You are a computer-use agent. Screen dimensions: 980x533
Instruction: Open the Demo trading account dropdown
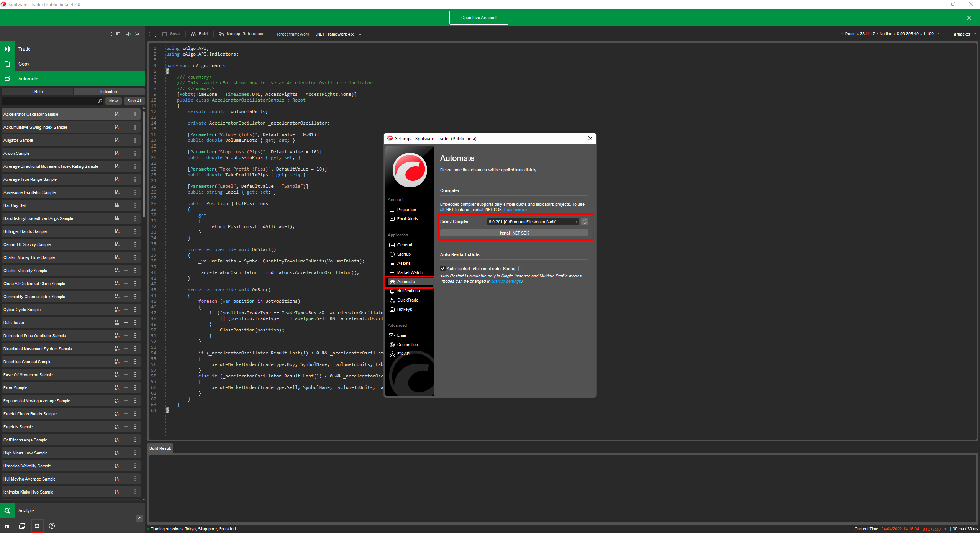[x=890, y=34]
